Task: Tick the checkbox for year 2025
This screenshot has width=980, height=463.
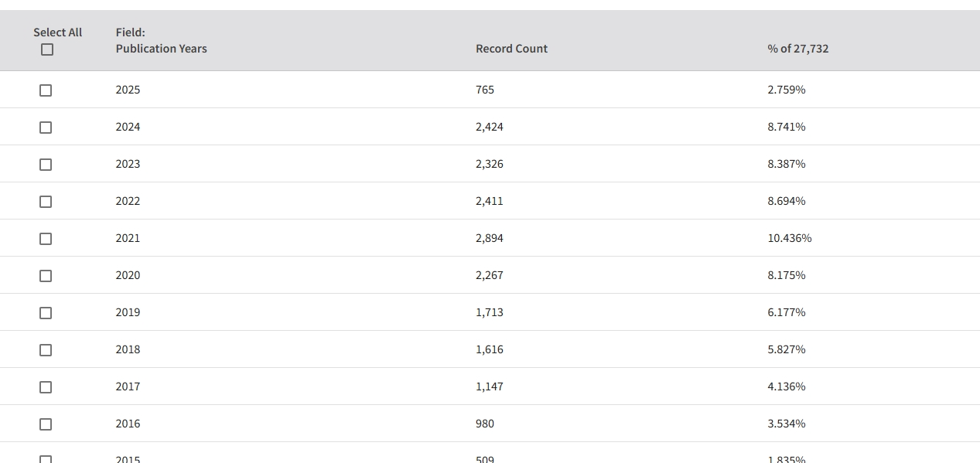Action: pyautogui.click(x=46, y=90)
